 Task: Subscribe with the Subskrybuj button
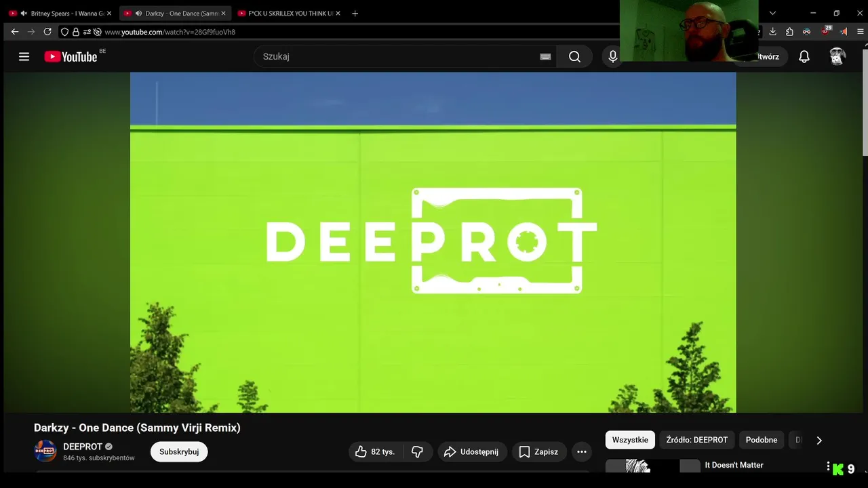[179, 451]
